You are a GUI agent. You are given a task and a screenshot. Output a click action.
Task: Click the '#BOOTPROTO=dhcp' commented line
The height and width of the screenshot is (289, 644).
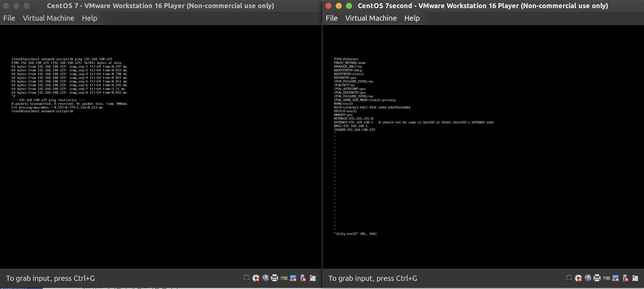(348, 70)
